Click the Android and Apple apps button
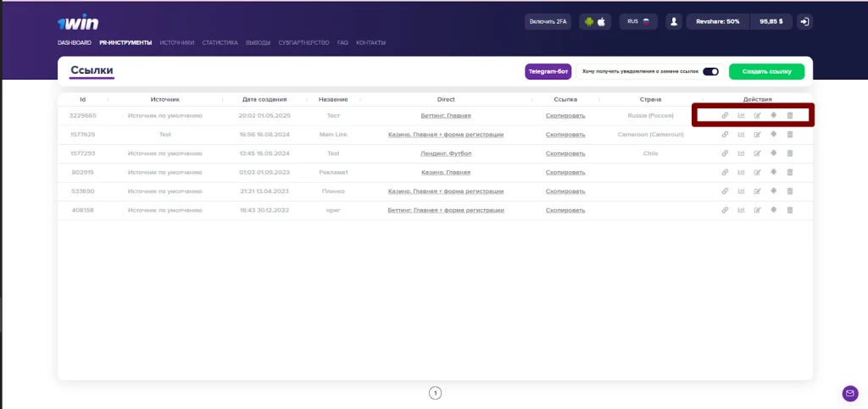868x409 pixels. 595,21
